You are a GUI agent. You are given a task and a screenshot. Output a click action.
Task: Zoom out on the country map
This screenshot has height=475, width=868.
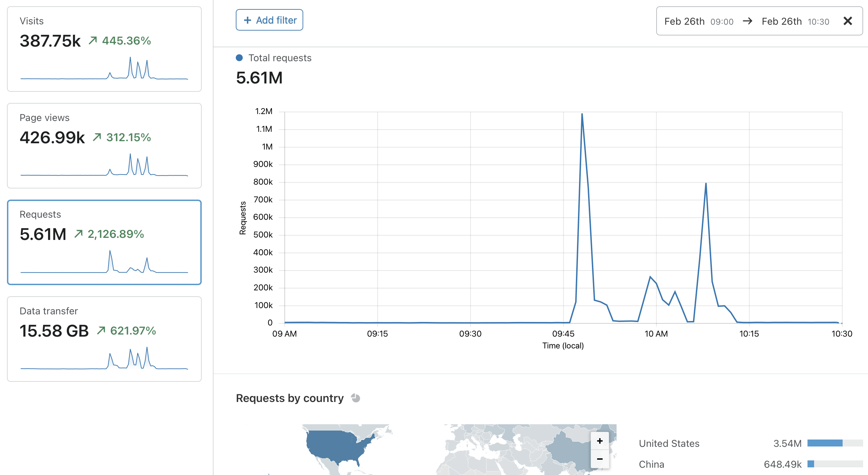coord(600,459)
